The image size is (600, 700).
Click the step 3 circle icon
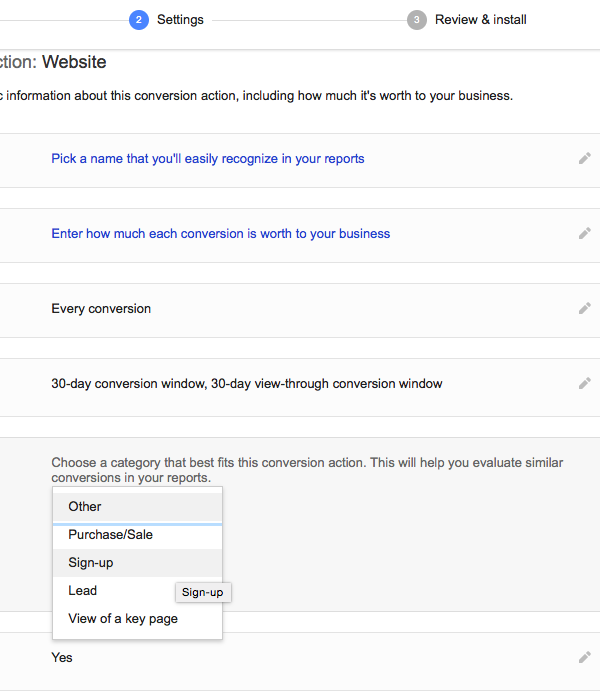coord(417,20)
